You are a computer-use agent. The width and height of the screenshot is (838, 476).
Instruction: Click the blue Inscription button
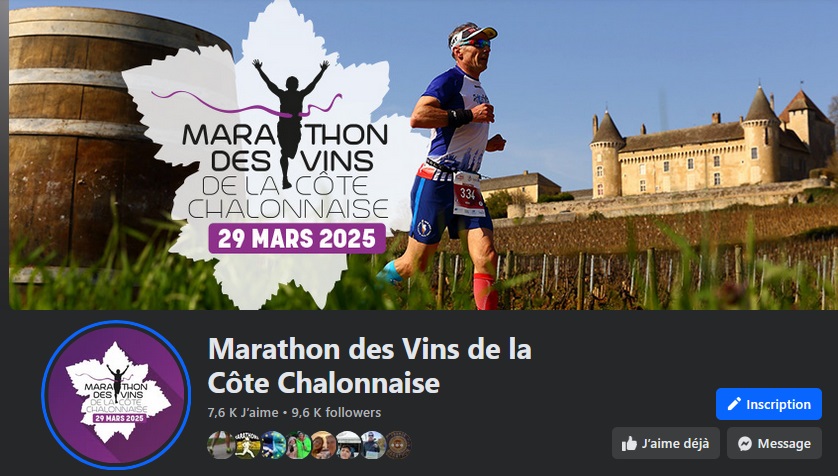pyautogui.click(x=769, y=404)
